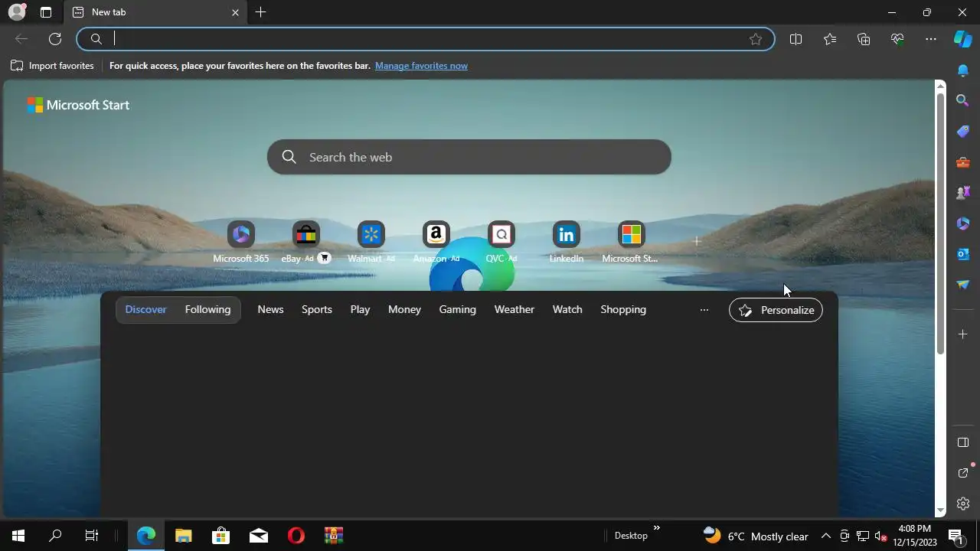980x551 pixels.
Task: Select the Discover feed tab
Action: [x=145, y=309]
